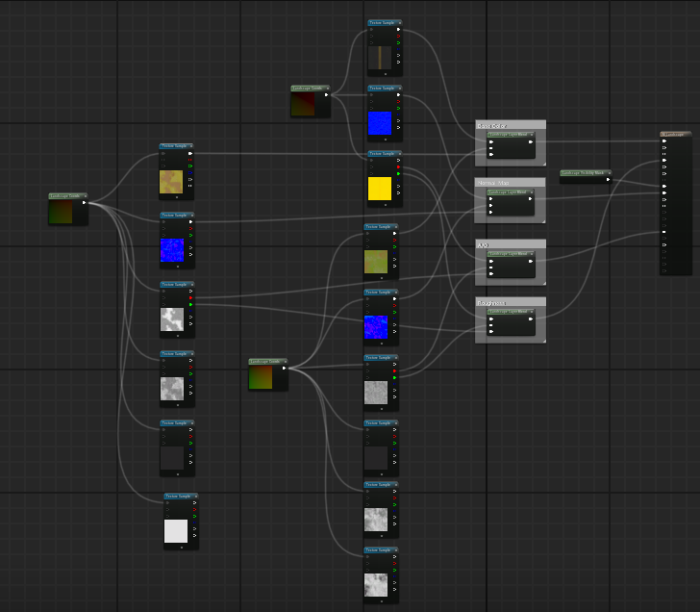This screenshot has width=700, height=612.
Task: Select the Roughness comment header
Action: point(511,302)
